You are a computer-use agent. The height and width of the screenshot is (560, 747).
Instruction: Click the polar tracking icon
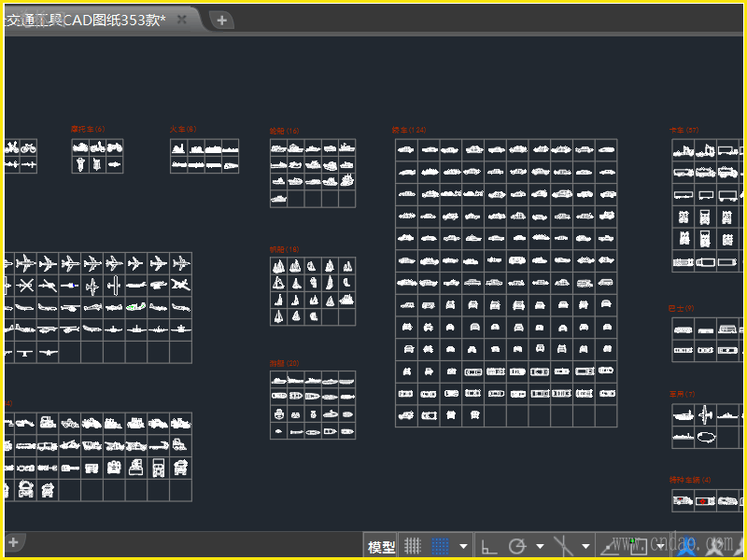coord(517,546)
